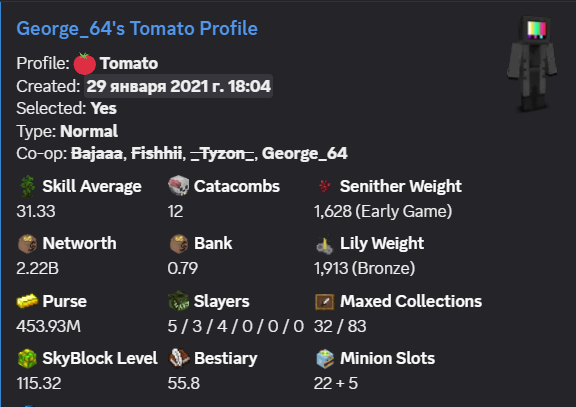576x407 pixels.
Task: Click the Bank money bag icon
Action: tap(179, 244)
